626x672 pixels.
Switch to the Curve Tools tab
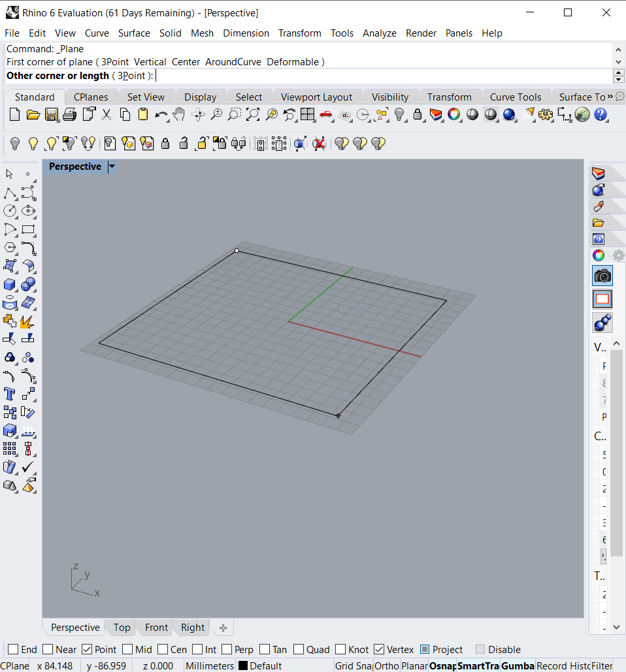coord(515,97)
